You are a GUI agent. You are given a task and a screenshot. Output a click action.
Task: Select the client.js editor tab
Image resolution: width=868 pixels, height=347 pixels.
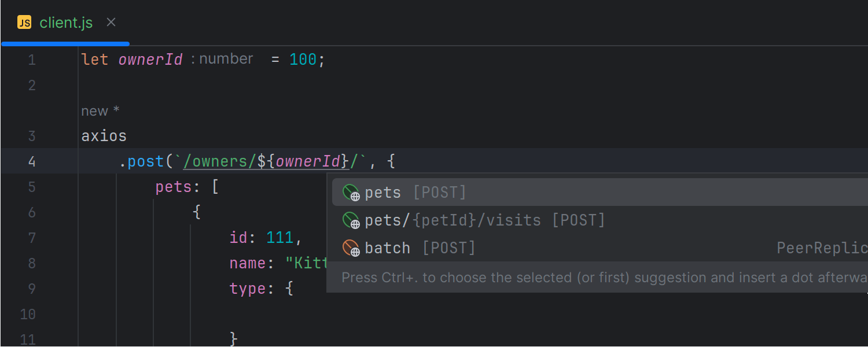coord(66,23)
